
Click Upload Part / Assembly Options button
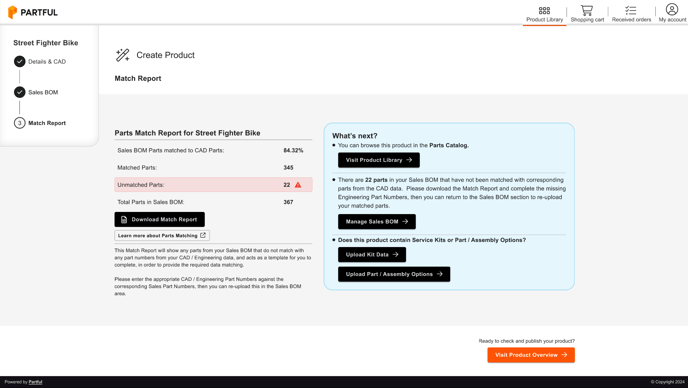394,274
